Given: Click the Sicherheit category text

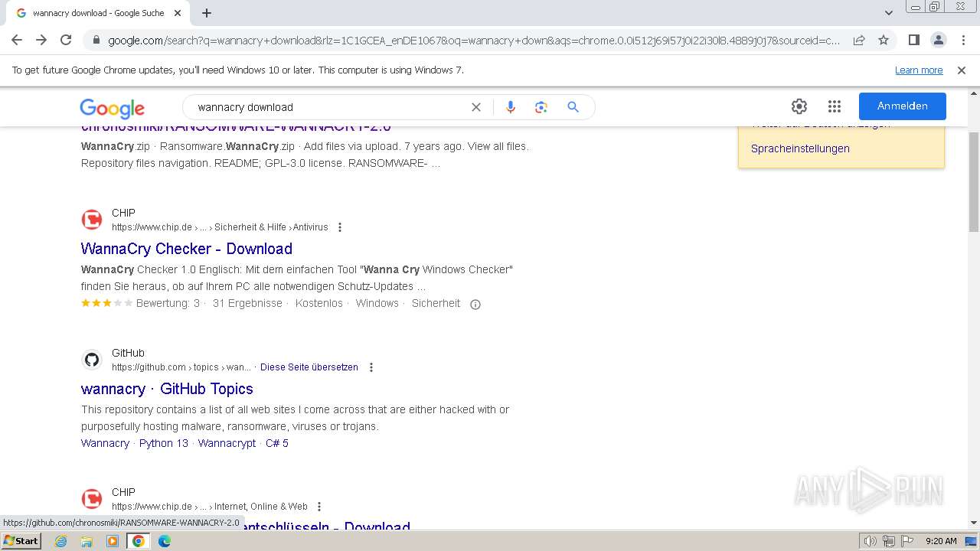Looking at the screenshot, I should coord(436,303).
